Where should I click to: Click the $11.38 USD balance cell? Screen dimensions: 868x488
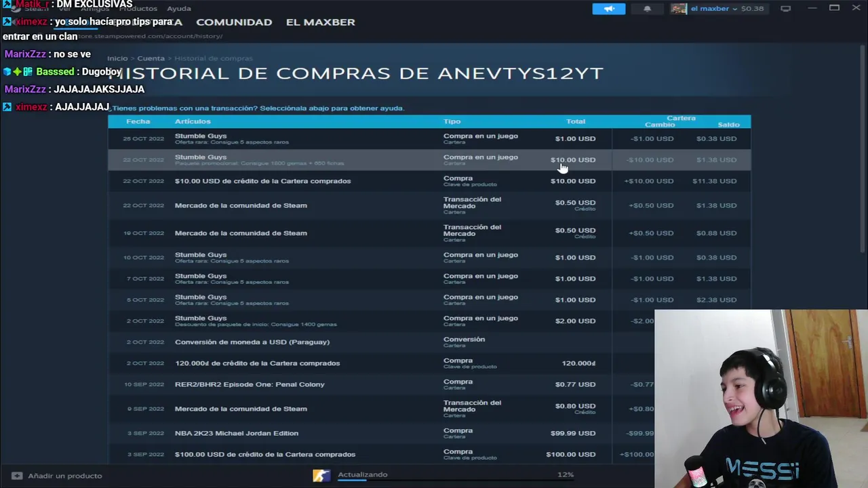click(x=714, y=181)
